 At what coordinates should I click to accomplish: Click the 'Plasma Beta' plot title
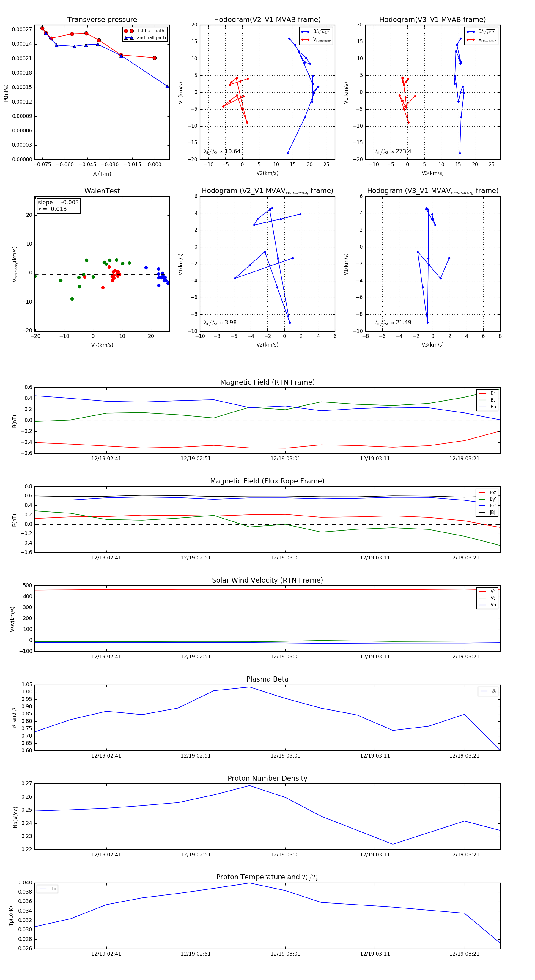[x=267, y=679]
